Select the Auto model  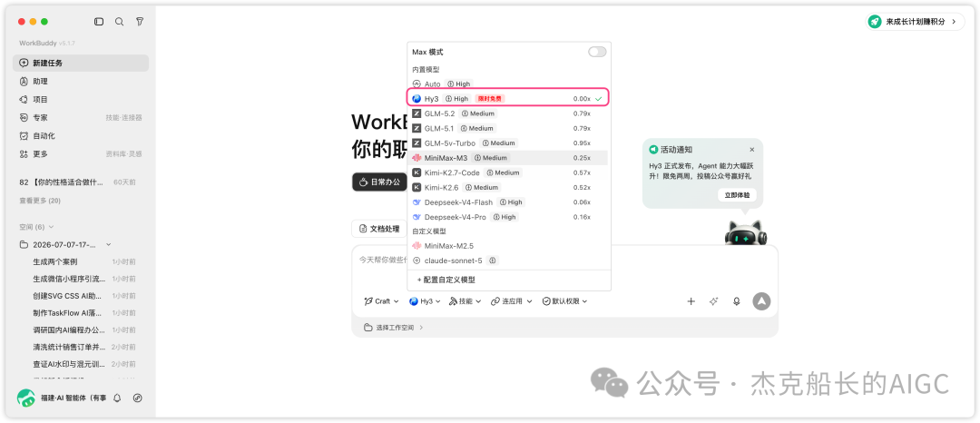pyautogui.click(x=509, y=84)
